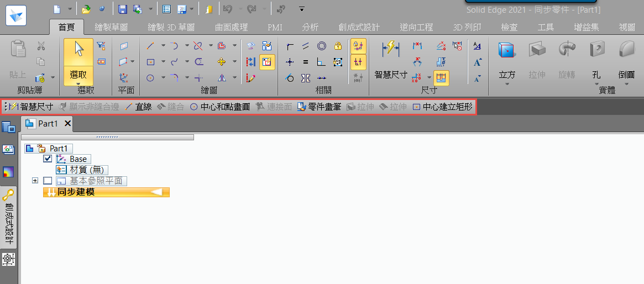Toggle highlighted dimension option button in 尺寸
The image size is (644, 284).
(x=442, y=77)
